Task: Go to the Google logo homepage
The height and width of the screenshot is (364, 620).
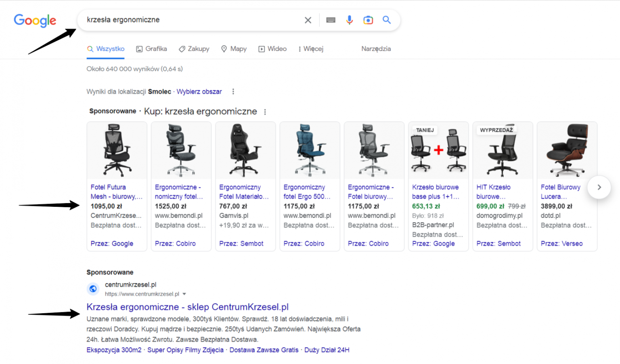Action: (35, 21)
